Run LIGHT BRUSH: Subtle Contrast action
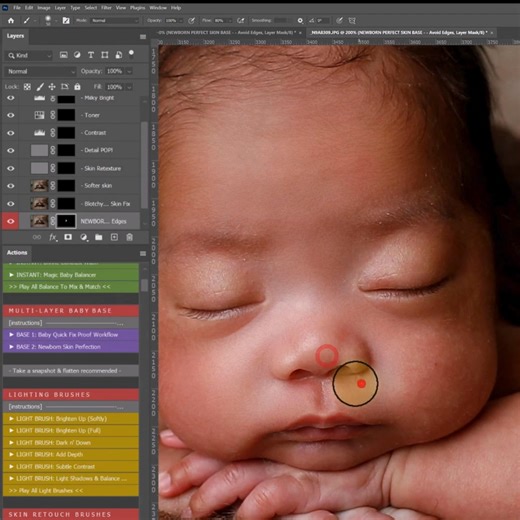The width and height of the screenshot is (520, 520). pos(71,467)
